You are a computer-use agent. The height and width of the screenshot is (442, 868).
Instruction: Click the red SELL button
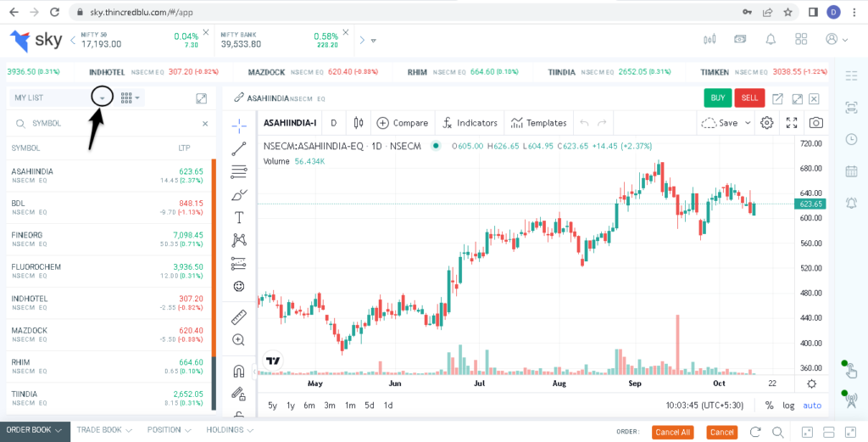click(x=749, y=98)
